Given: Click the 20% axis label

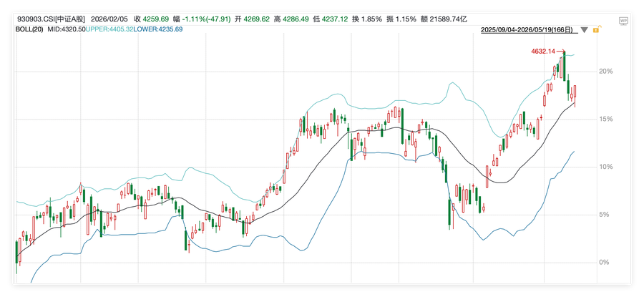Looking at the screenshot, I should point(605,71).
